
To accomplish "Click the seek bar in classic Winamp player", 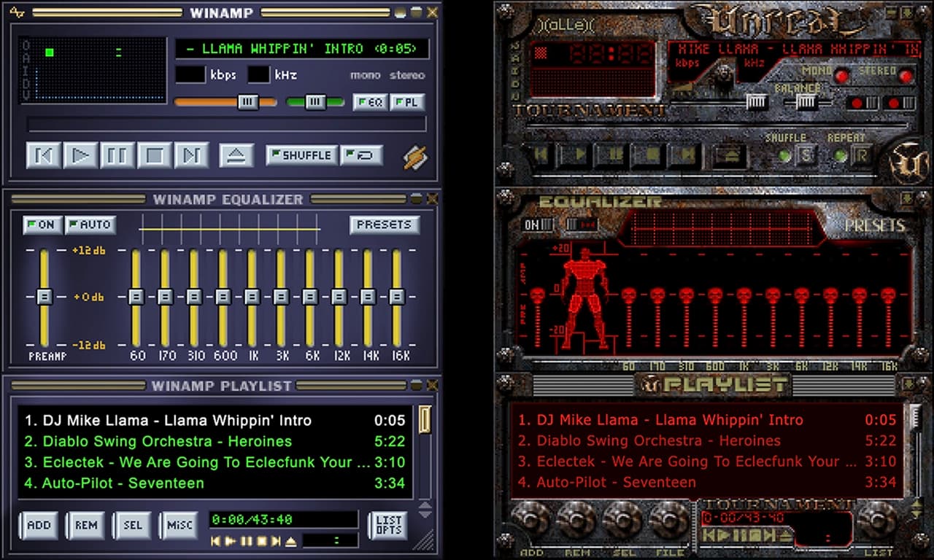I will [x=226, y=124].
